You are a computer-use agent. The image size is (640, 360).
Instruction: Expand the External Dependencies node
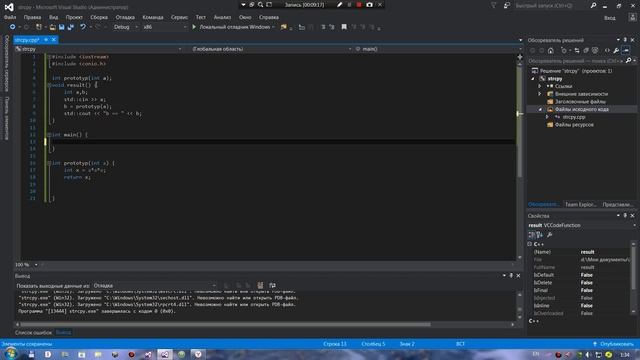(540, 94)
